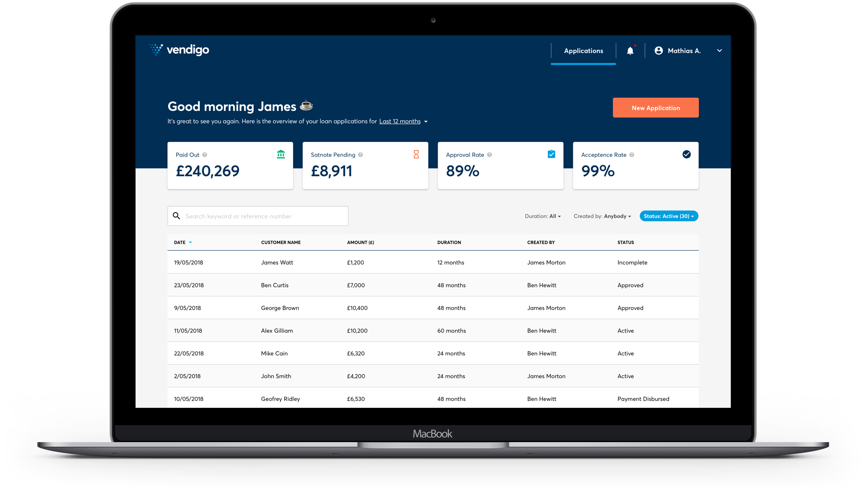Open the Status: Active (30) filter
868x493 pixels.
pos(669,216)
